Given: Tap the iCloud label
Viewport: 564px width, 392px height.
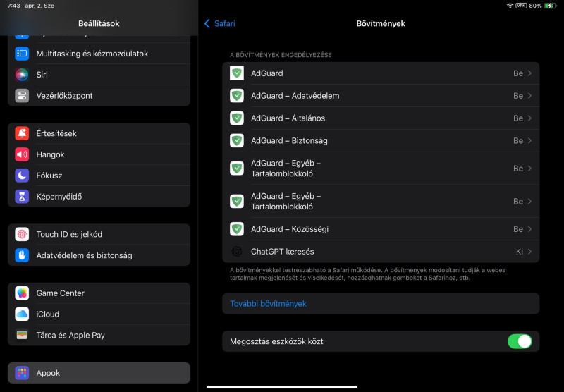Looking at the screenshot, I should [48, 314].
